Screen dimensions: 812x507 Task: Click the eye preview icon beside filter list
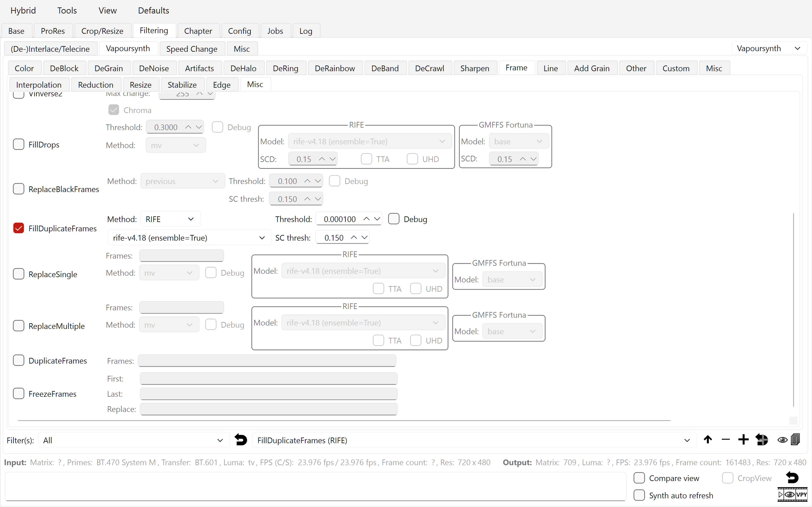pos(782,440)
